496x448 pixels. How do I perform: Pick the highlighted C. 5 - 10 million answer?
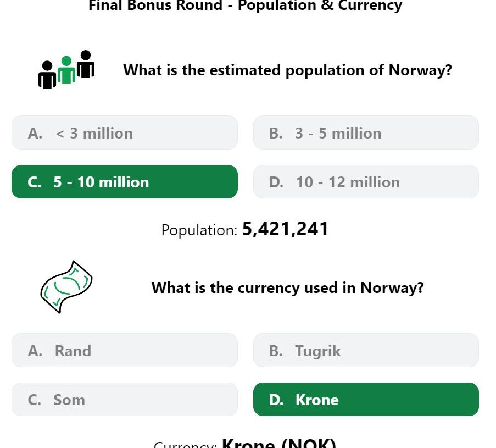125,182
